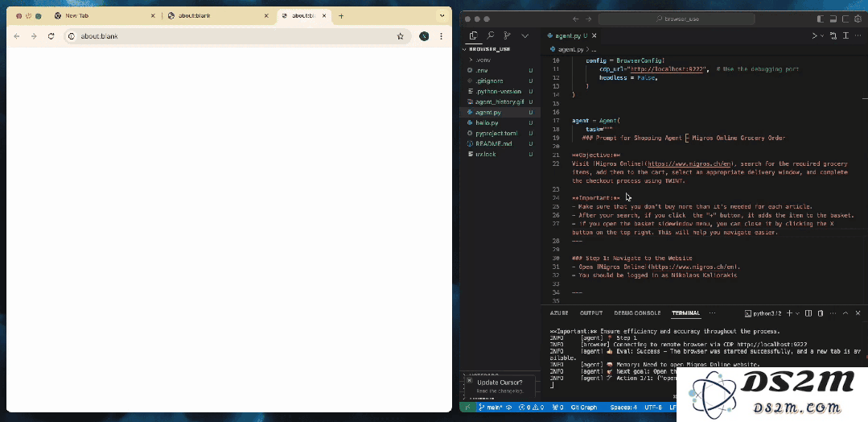Open agent_history.gif in the explorer
868x422 pixels.
coord(500,102)
